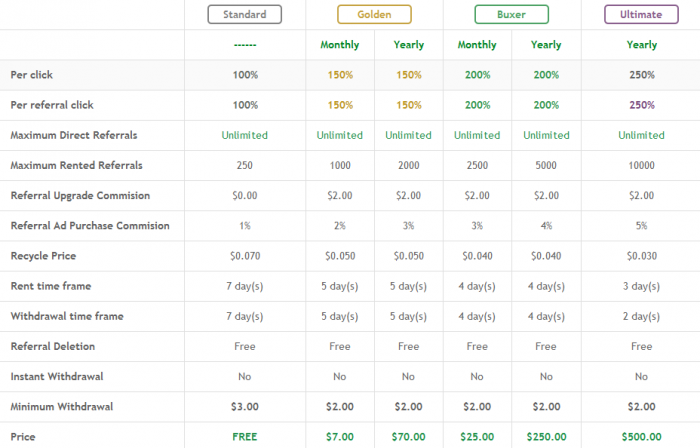This screenshot has height=448, width=700.
Task: Click Yearly header under Ultimate
Action: click(x=642, y=45)
